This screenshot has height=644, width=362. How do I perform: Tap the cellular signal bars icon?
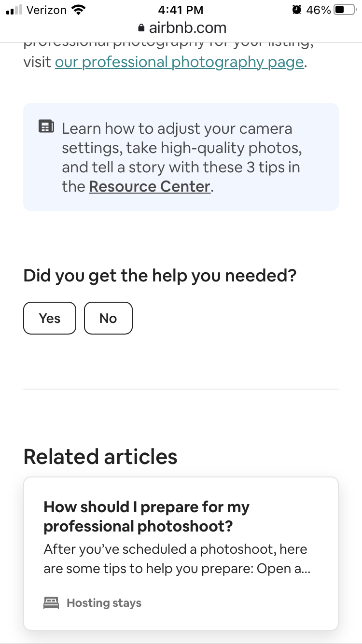pyautogui.click(x=15, y=10)
